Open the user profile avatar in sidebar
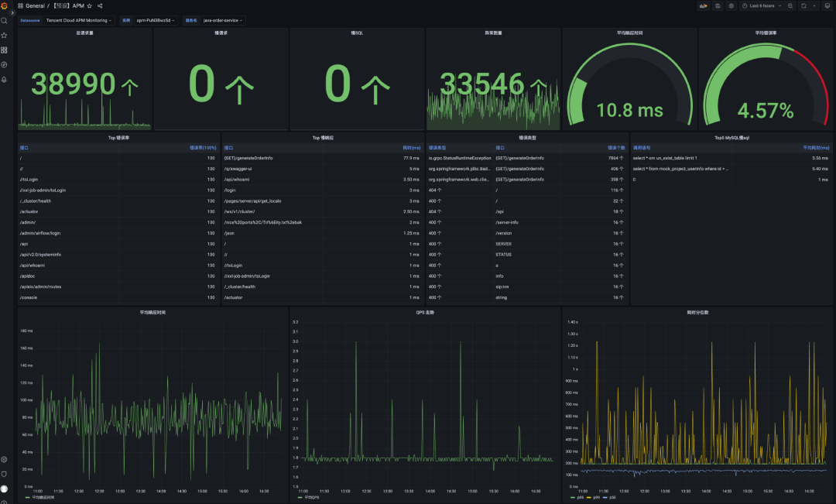Screen dimensions: 836x504 (5, 489)
